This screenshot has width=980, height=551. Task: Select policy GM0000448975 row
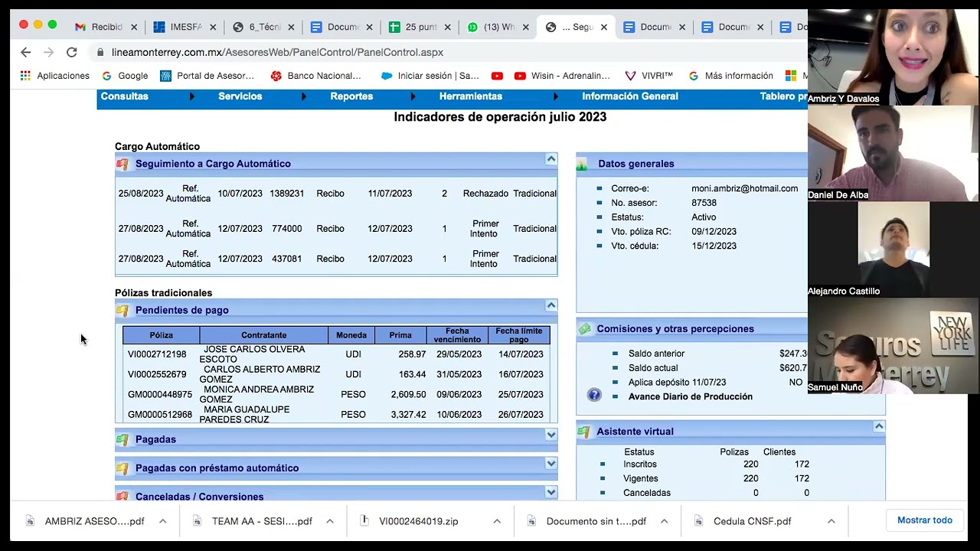[x=336, y=394]
